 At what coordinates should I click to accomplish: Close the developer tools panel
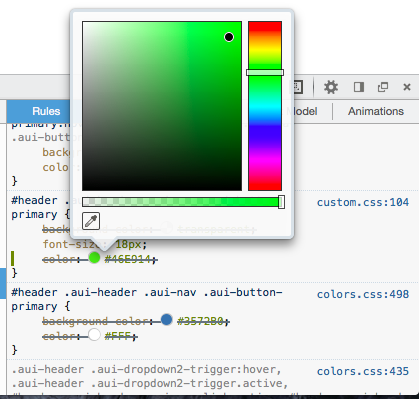tap(407, 87)
